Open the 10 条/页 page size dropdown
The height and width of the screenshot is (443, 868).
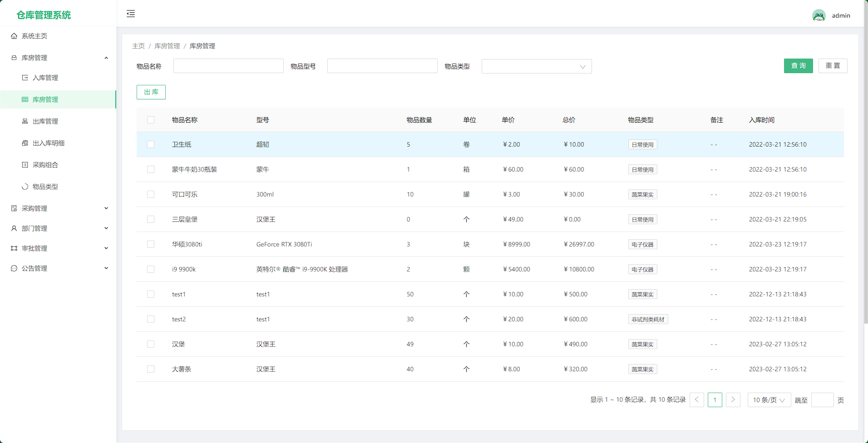pos(769,400)
